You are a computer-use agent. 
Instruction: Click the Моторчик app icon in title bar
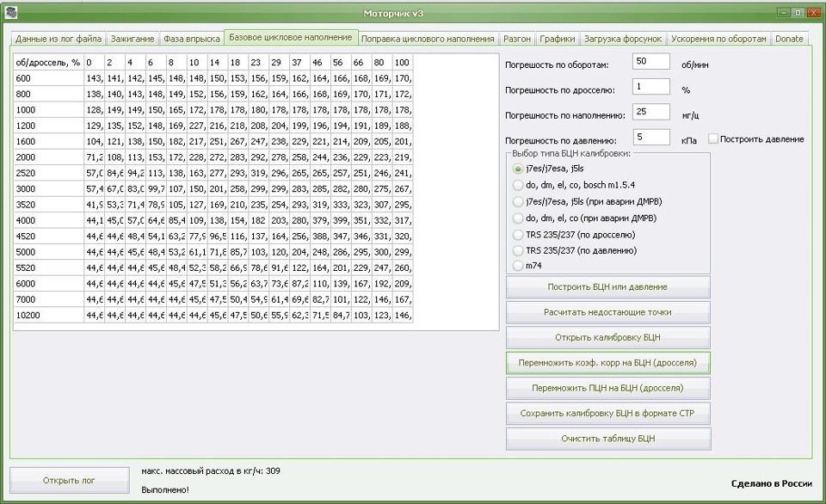(x=11, y=11)
